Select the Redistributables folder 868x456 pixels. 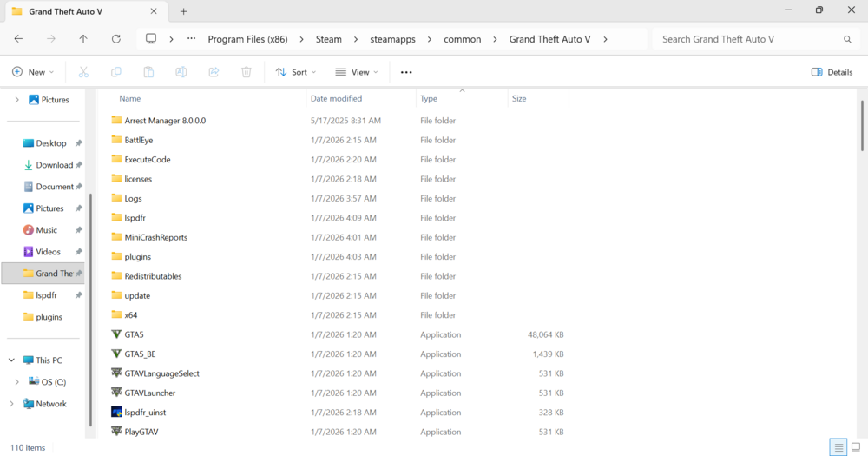tap(153, 276)
